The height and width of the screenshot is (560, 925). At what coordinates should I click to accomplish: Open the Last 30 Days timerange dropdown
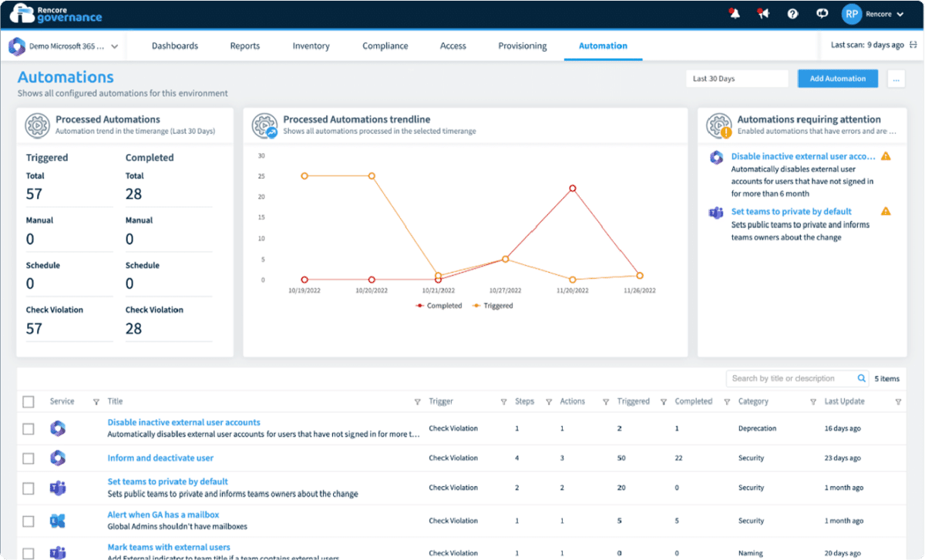tap(736, 78)
